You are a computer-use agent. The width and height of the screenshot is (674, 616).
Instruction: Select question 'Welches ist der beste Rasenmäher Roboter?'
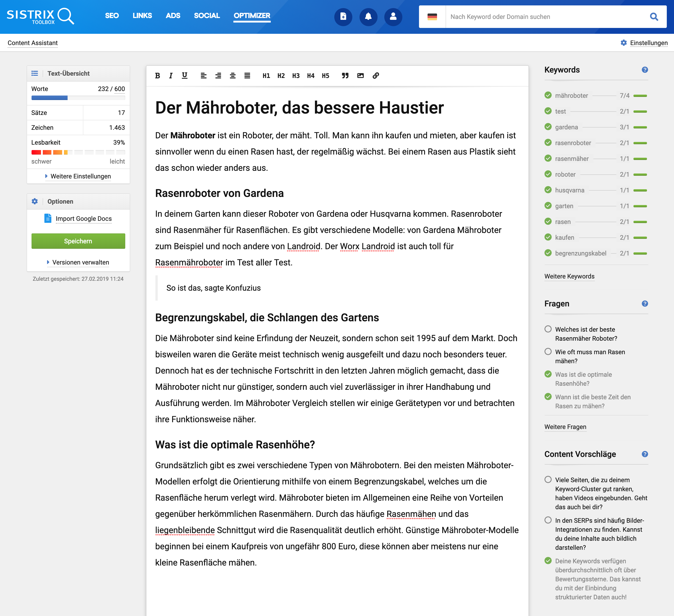548,329
